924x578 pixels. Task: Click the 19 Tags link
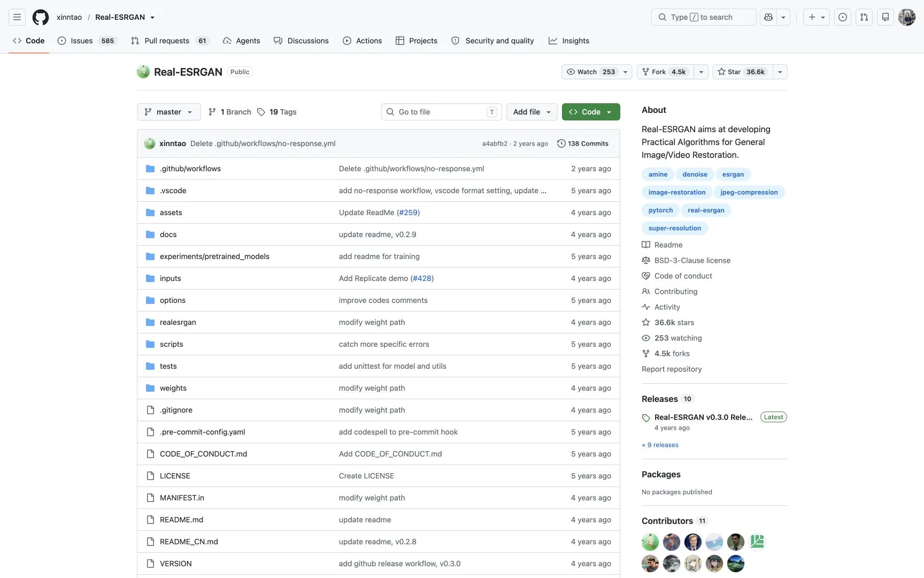(277, 112)
